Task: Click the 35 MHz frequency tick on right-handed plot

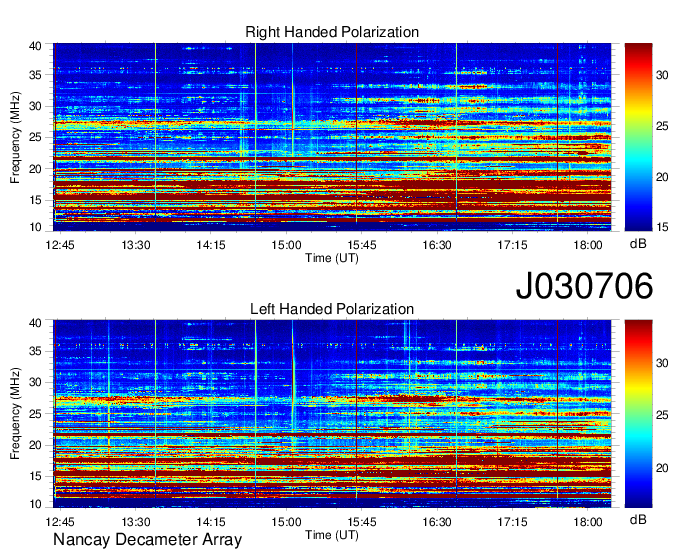Action: (36, 75)
